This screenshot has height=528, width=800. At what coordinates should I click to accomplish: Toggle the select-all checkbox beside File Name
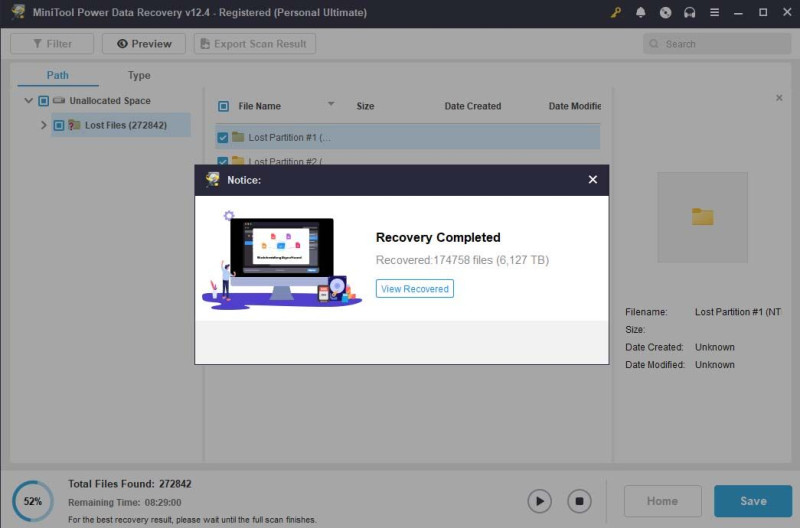(x=223, y=106)
